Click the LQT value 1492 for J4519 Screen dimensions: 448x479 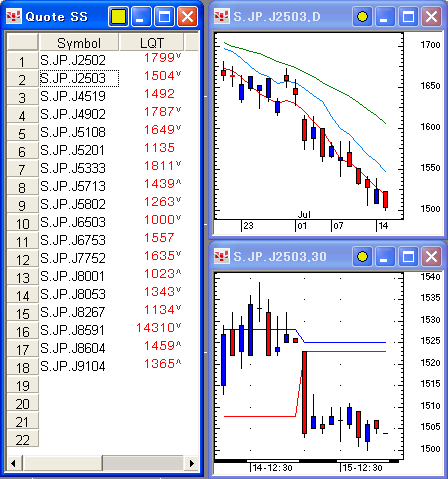click(x=159, y=94)
